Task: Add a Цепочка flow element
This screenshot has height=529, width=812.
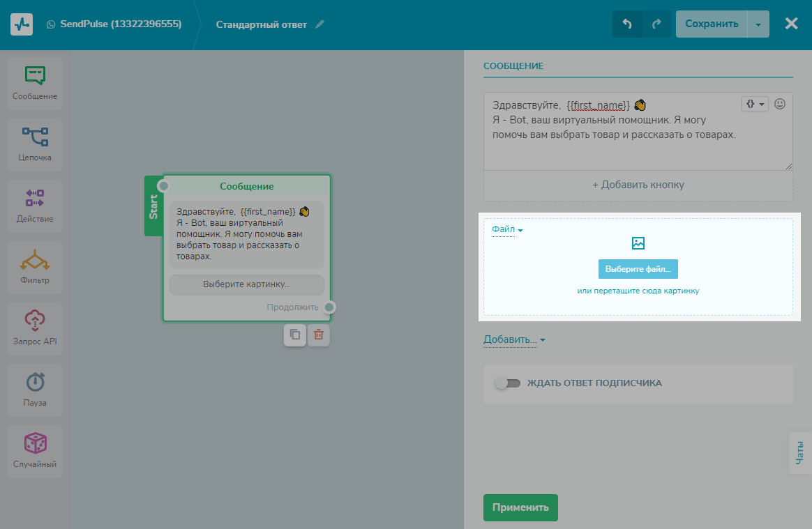Action: 35,144
